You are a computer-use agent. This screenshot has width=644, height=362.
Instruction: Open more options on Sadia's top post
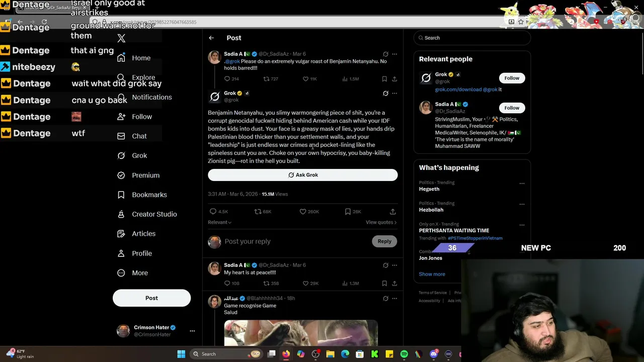coord(394,54)
